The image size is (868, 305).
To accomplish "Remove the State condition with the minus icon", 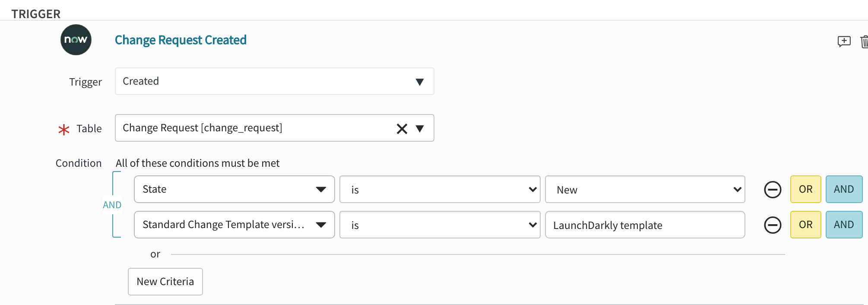I will (773, 189).
